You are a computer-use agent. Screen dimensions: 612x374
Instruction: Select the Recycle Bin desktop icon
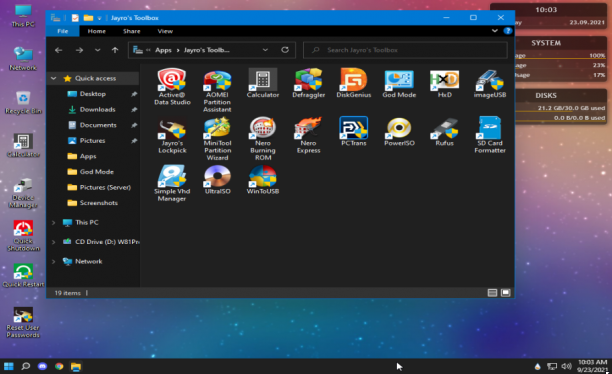(x=23, y=102)
